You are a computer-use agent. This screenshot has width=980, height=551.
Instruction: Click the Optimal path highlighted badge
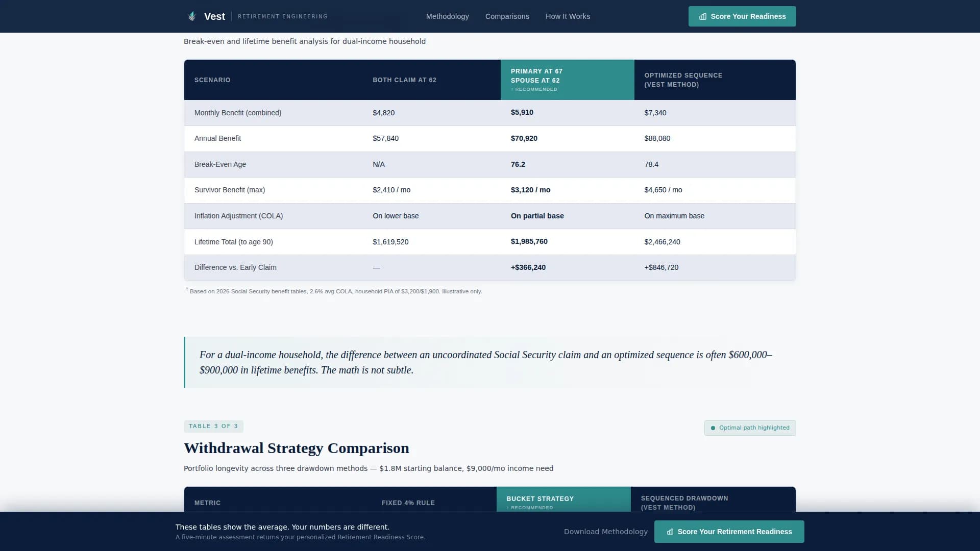click(x=750, y=428)
